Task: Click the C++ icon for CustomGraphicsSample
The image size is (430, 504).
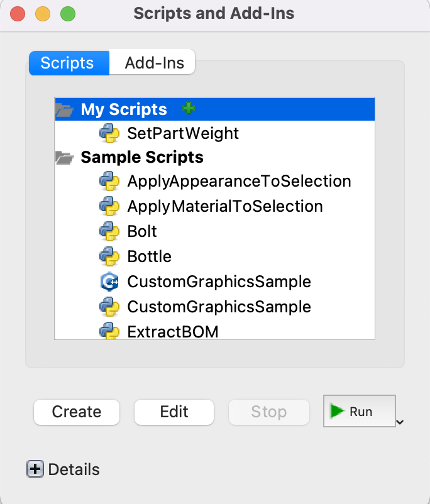Action: pos(109,282)
